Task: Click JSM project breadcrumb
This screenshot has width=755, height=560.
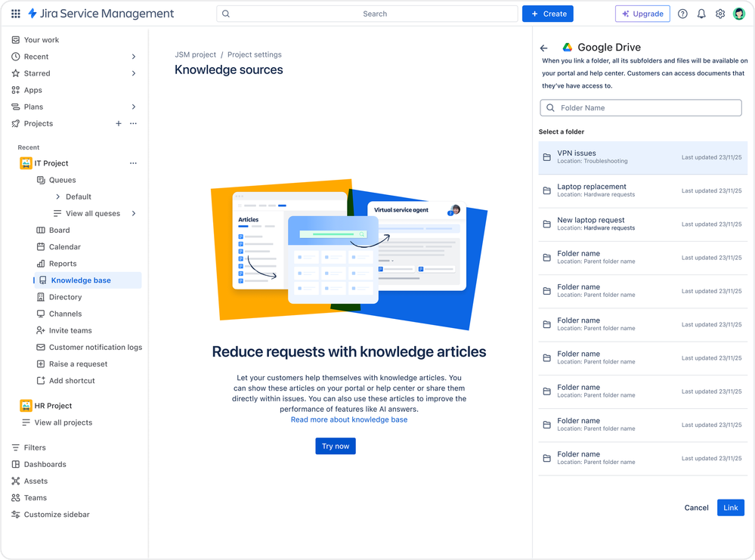Action: (196, 55)
